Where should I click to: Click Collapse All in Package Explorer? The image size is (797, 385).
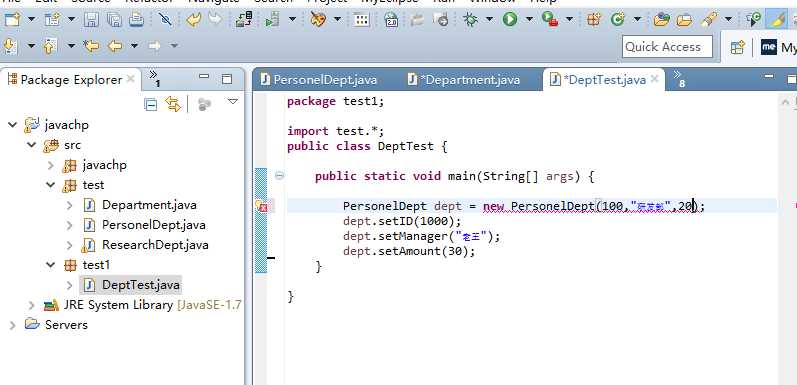(x=150, y=104)
